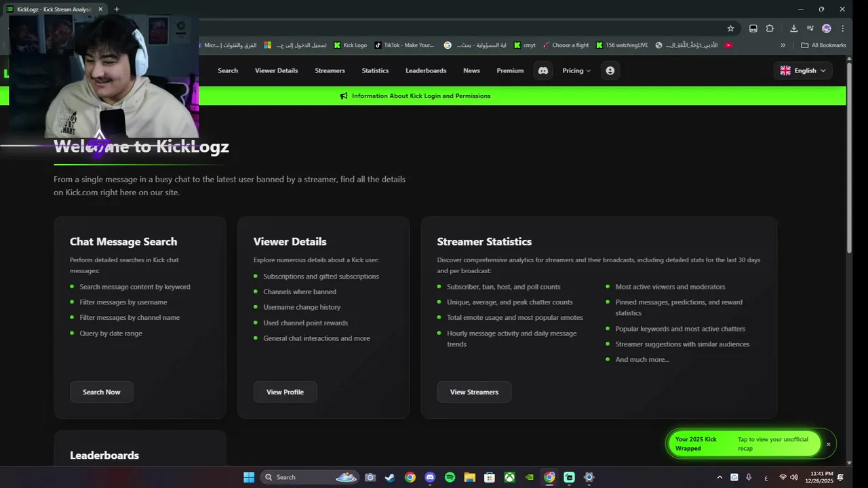Viewport: 868px width, 488px height.
Task: Open the media controls icon in Chrome toolbar
Action: (x=810, y=28)
